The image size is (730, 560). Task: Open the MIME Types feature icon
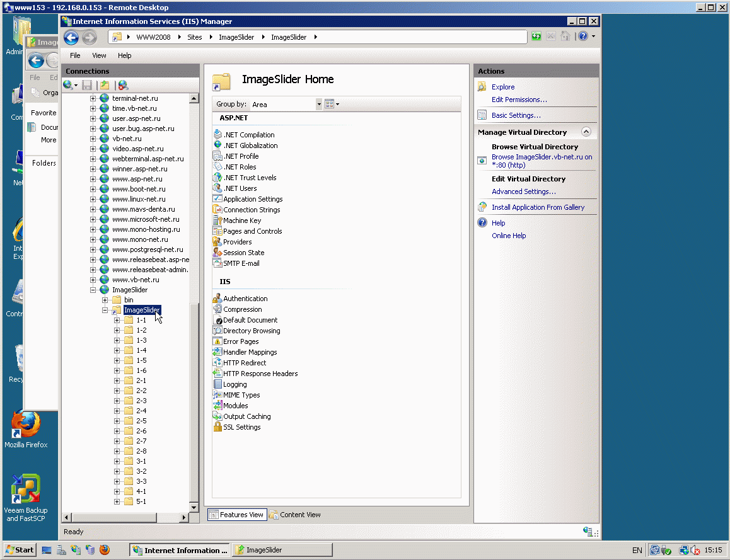tap(217, 394)
